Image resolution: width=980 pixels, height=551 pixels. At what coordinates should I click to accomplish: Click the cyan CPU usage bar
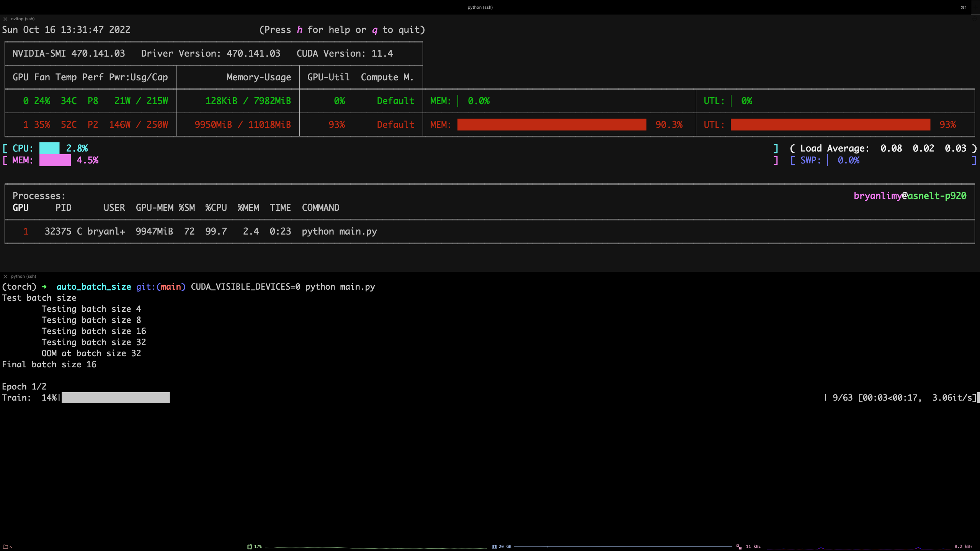tap(49, 148)
